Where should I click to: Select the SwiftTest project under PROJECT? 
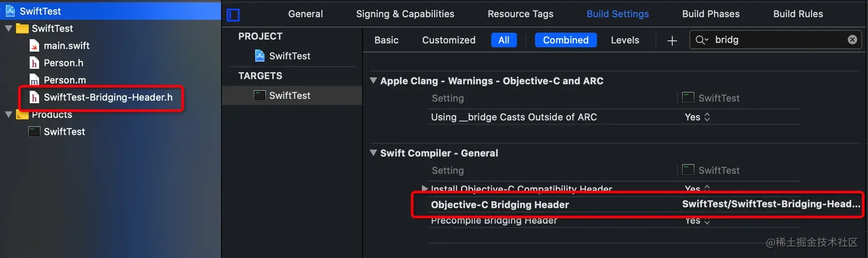point(289,56)
